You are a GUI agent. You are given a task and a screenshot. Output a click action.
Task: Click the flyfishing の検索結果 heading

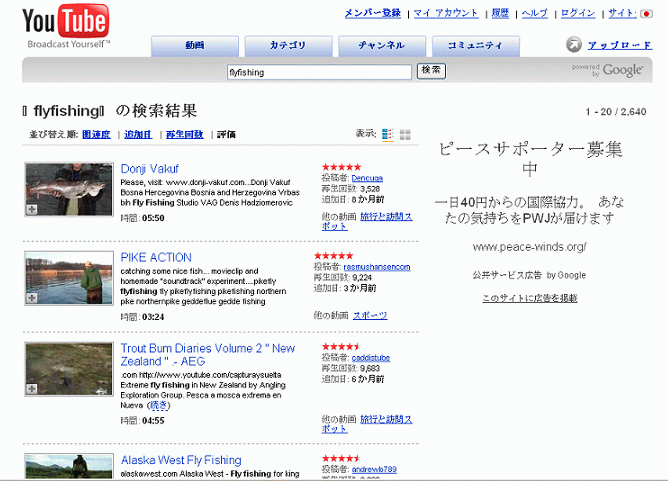coord(110,111)
